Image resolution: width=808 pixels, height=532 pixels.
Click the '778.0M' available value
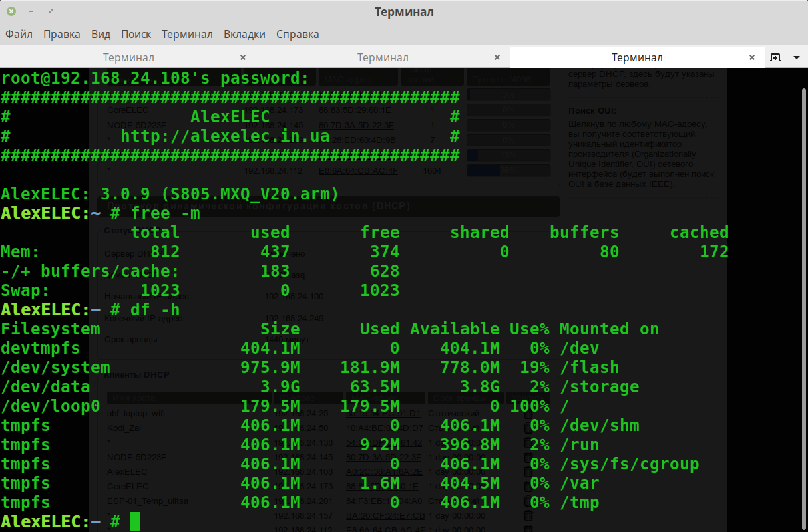click(470, 368)
